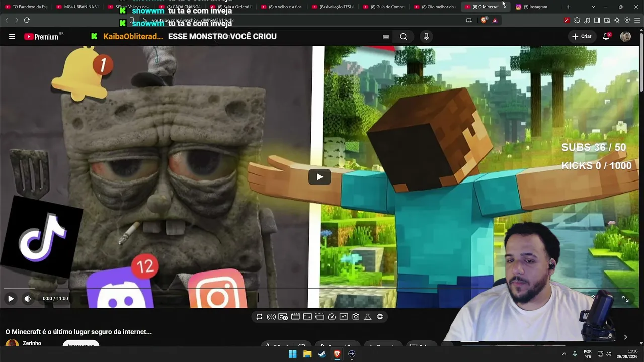Switch to the 'Avaliação TESLA' tab
Viewport: 644px width, 362px height.
[x=333, y=7]
